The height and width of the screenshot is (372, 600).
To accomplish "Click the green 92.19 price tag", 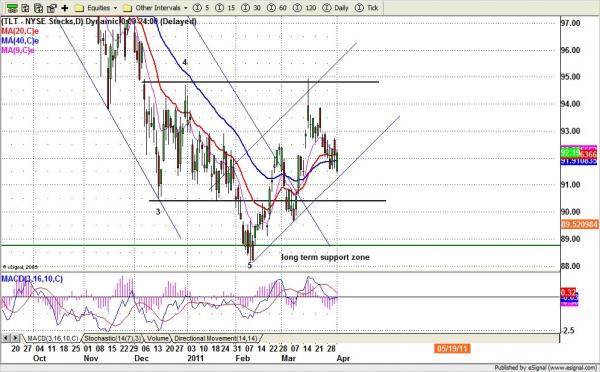I will tap(570, 153).
